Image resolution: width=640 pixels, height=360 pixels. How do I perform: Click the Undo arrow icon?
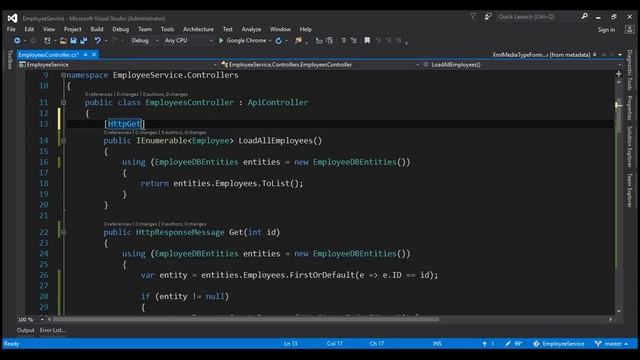tap(98, 41)
